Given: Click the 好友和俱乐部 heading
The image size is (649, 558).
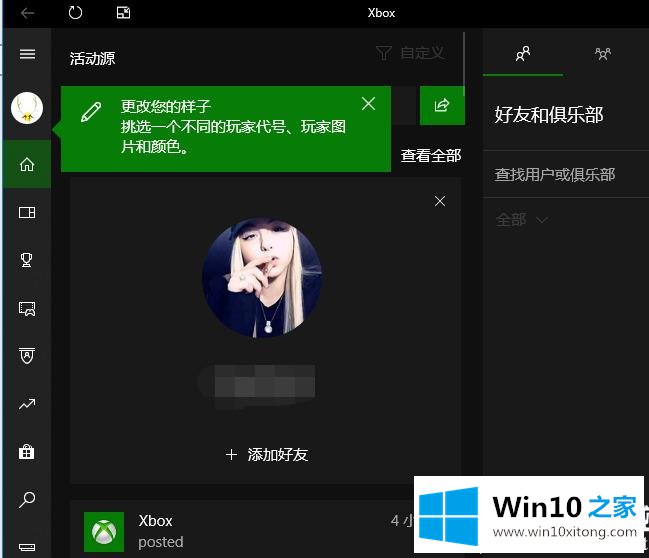Looking at the screenshot, I should click(x=549, y=115).
